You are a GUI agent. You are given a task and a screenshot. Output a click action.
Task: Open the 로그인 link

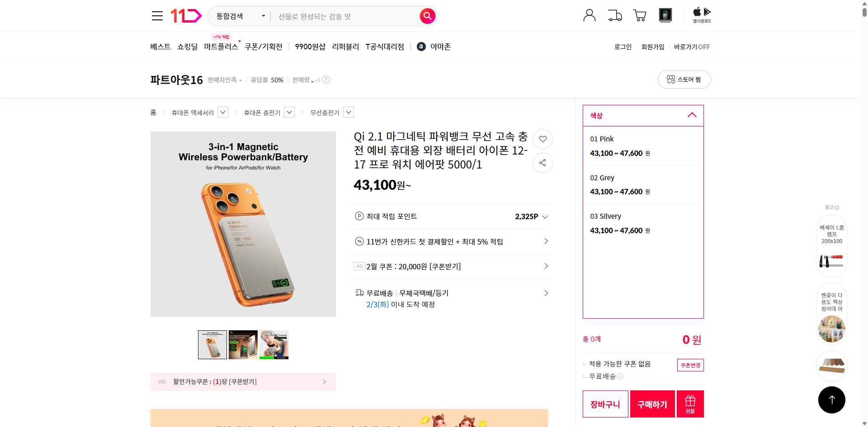point(623,46)
